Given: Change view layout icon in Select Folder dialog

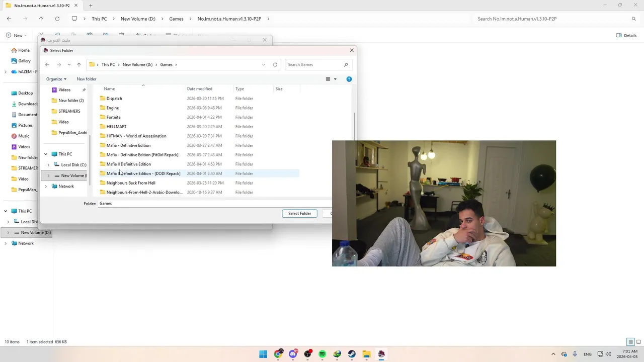Looking at the screenshot, I should pos(328,79).
